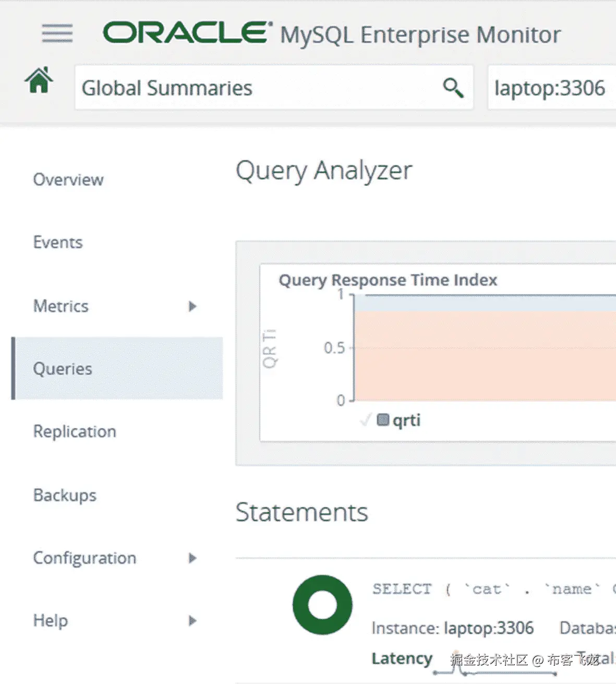Click the Oracle logo

click(x=187, y=33)
